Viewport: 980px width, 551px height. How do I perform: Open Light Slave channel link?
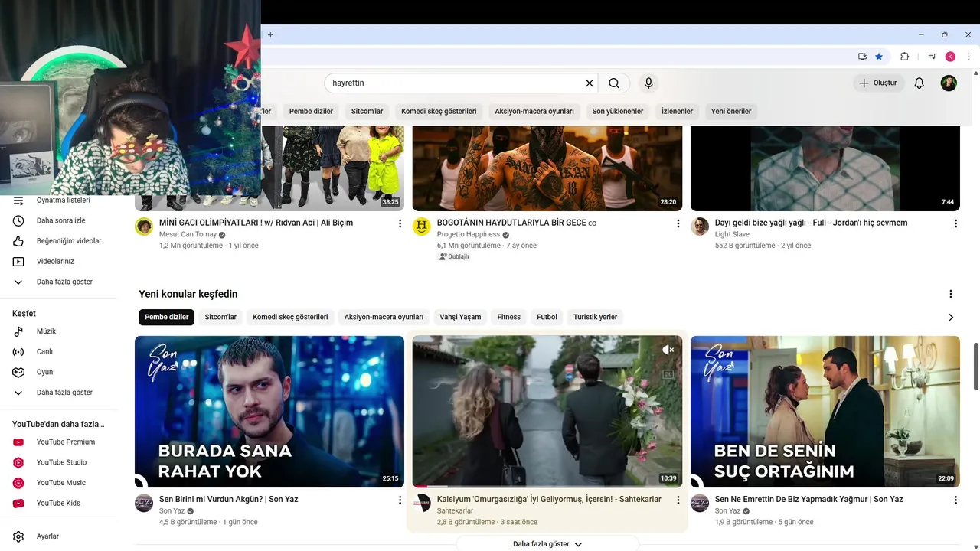coord(732,234)
